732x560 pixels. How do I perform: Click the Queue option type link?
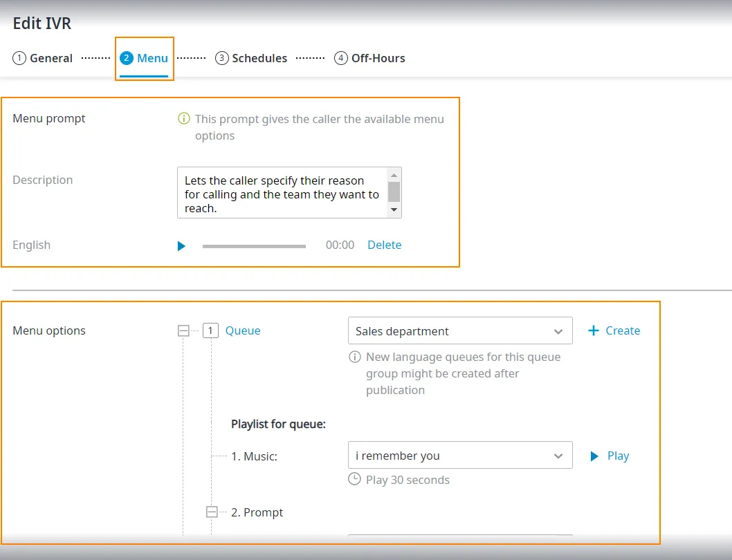tap(243, 330)
